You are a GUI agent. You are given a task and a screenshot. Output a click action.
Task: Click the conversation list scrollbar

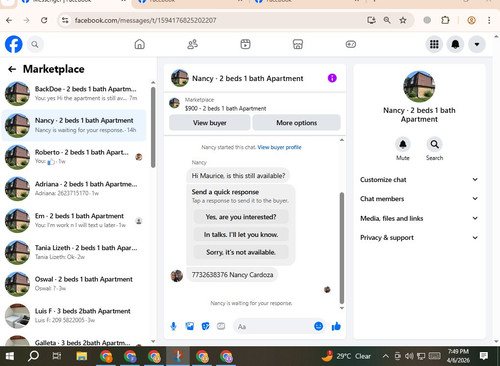click(x=153, y=127)
